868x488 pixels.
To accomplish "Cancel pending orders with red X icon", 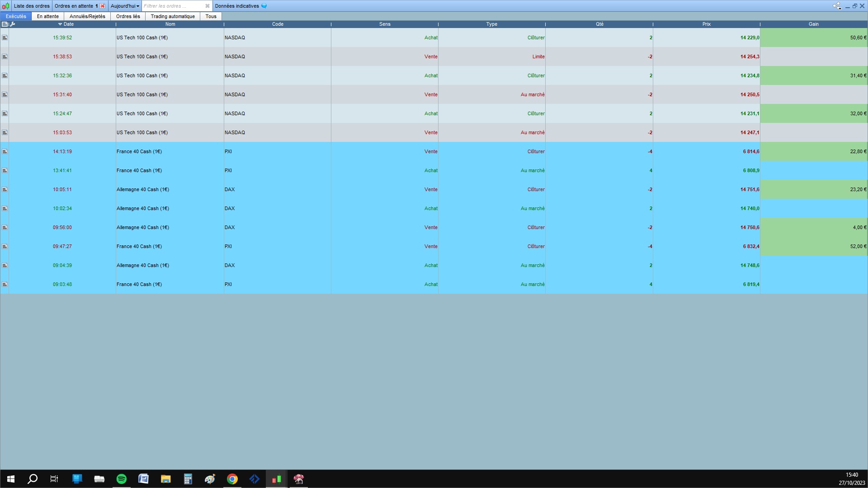I will click(x=103, y=6).
